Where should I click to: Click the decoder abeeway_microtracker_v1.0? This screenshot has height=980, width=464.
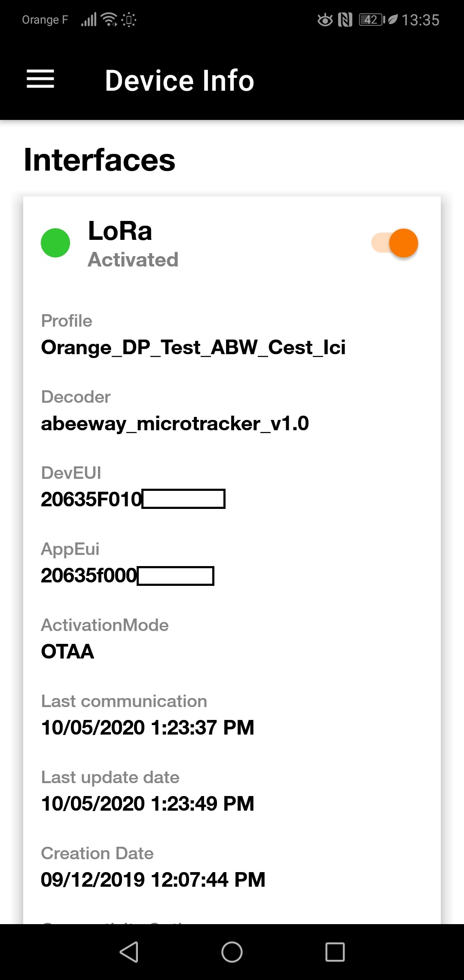tap(175, 424)
